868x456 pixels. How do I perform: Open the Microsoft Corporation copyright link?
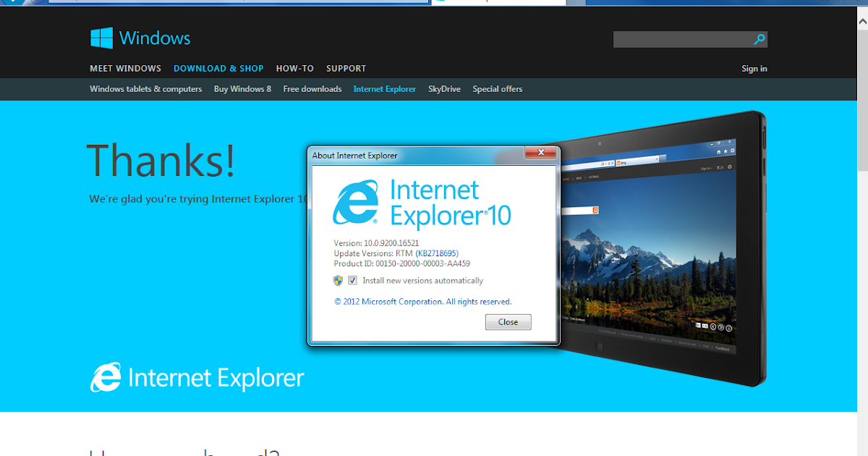422,302
